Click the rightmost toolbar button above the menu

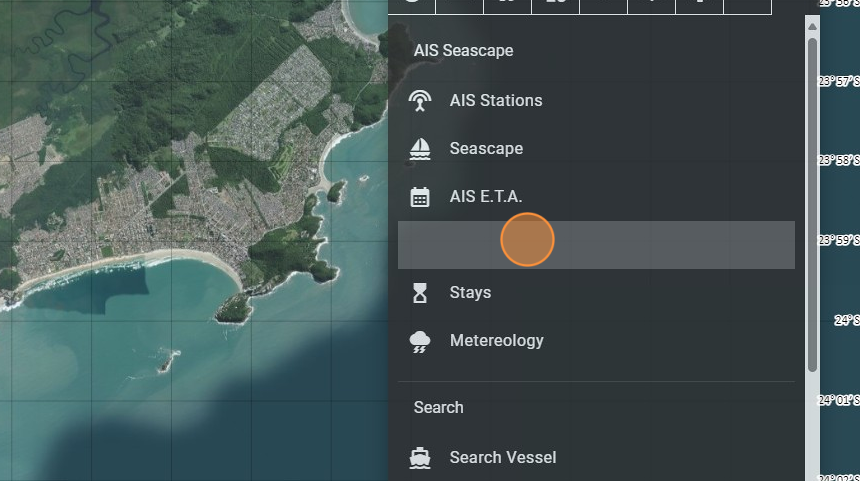[x=747, y=5]
